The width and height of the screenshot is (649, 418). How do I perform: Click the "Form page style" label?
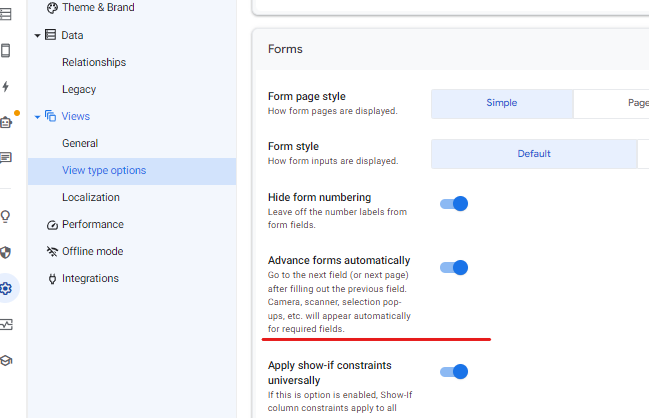[x=307, y=96]
